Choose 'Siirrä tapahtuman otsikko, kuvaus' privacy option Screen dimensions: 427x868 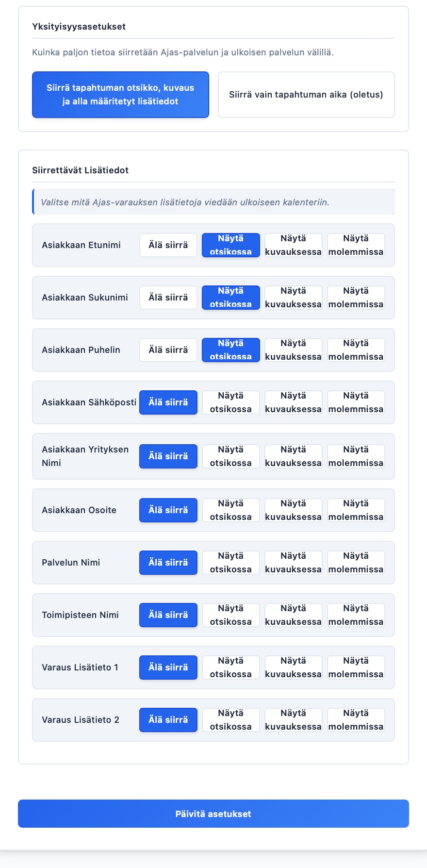point(120,95)
